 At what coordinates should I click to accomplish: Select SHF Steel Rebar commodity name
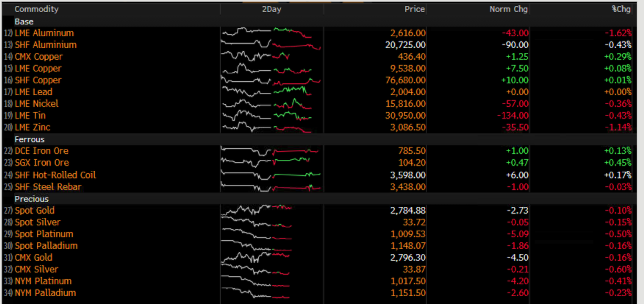click(48, 187)
